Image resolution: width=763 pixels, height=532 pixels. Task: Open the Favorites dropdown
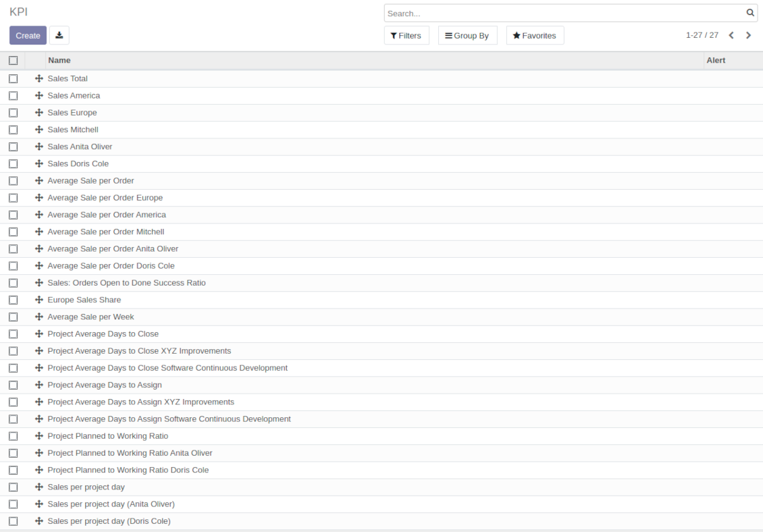(x=535, y=36)
